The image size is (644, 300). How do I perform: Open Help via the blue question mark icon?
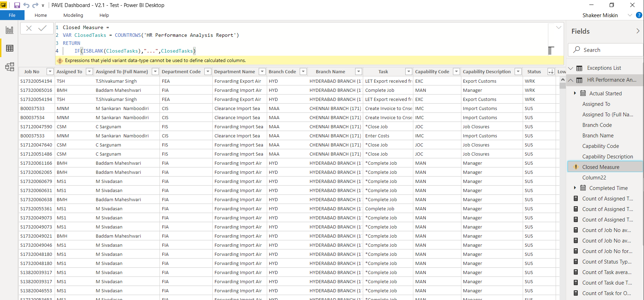639,15
